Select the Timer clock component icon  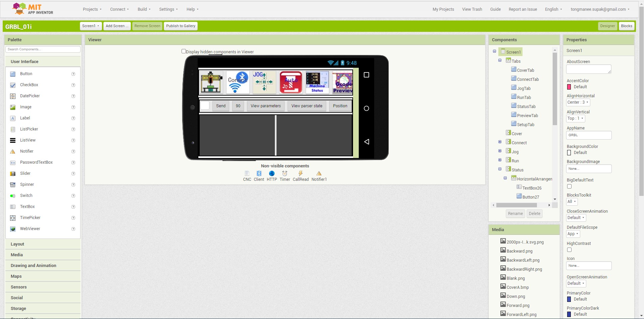tap(285, 173)
